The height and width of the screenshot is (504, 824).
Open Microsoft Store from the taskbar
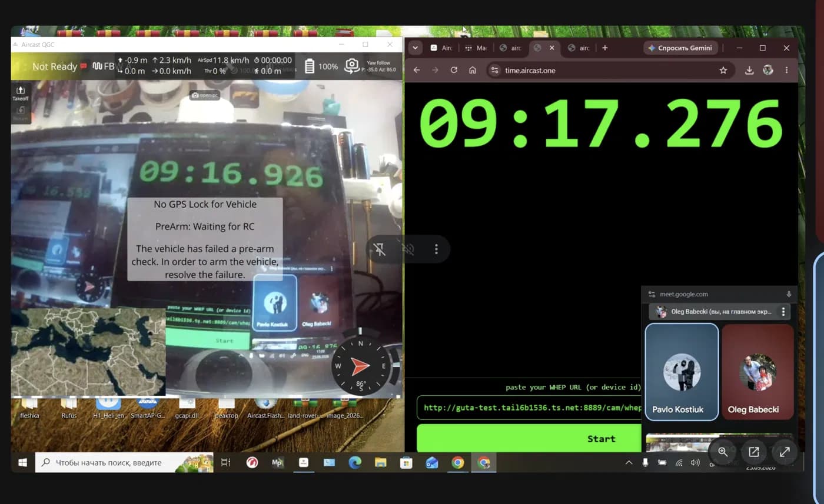click(x=406, y=463)
